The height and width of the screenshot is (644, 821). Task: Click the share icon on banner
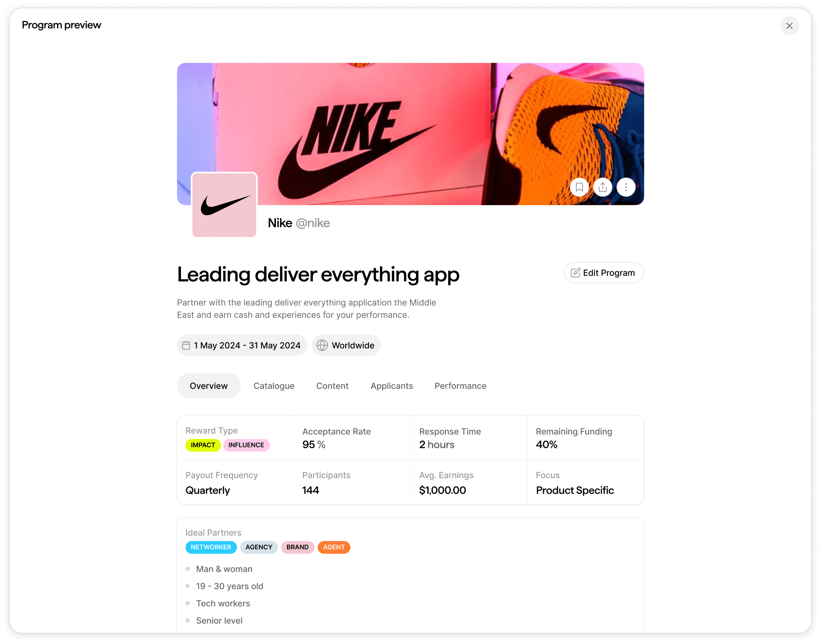pos(603,187)
